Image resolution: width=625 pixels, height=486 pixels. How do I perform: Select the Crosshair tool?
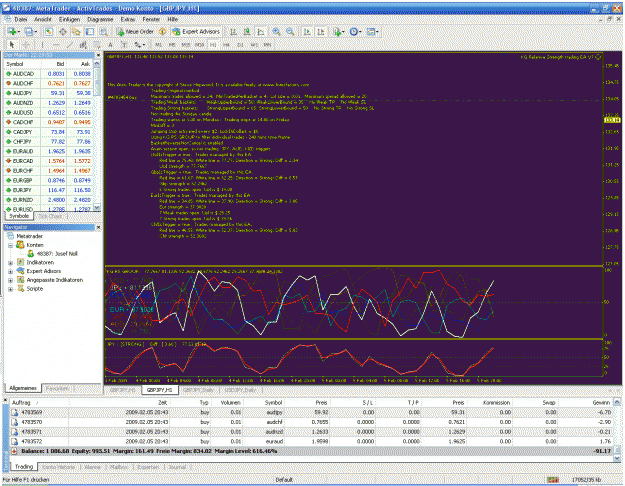[x=26, y=45]
